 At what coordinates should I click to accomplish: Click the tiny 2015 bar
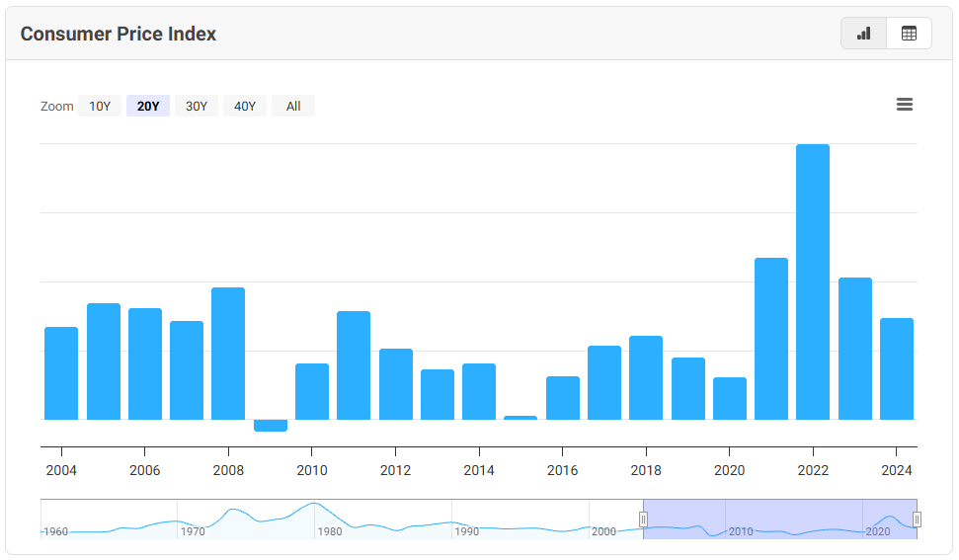pyautogui.click(x=520, y=418)
